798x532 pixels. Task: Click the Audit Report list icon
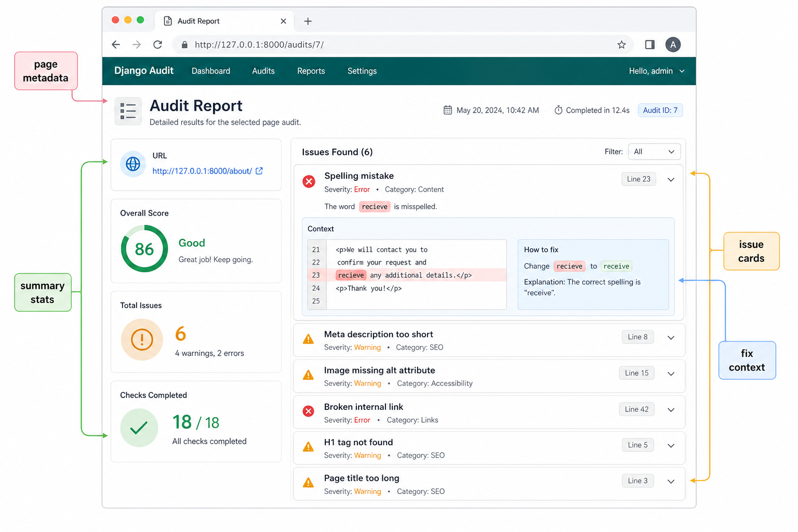[x=128, y=111]
